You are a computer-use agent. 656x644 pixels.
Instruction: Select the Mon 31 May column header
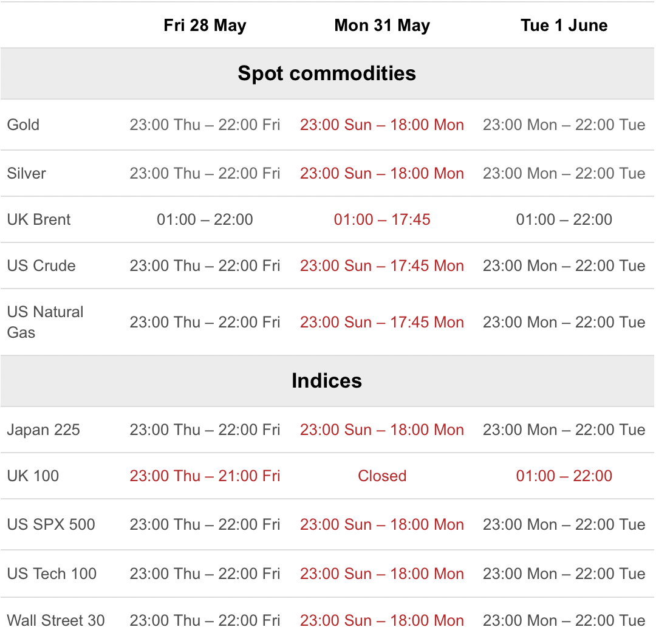click(x=382, y=26)
